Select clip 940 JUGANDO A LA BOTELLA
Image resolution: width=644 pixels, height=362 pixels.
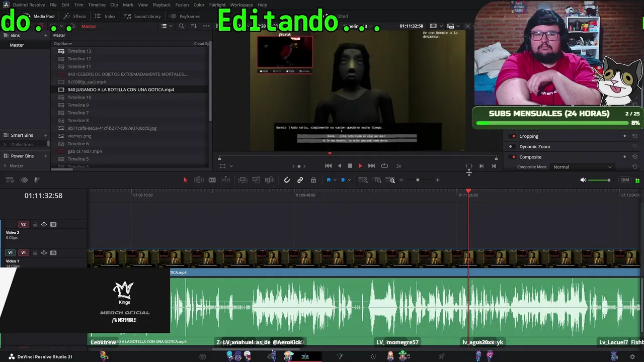pyautogui.click(x=121, y=89)
